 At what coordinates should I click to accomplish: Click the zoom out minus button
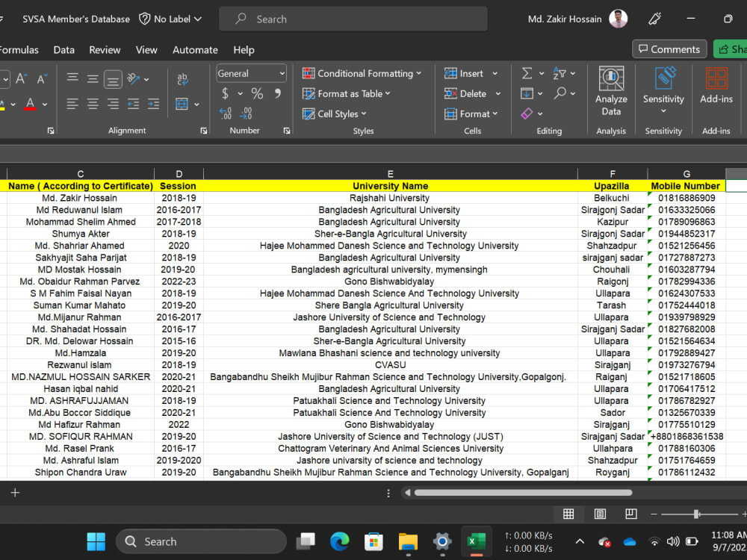654,514
